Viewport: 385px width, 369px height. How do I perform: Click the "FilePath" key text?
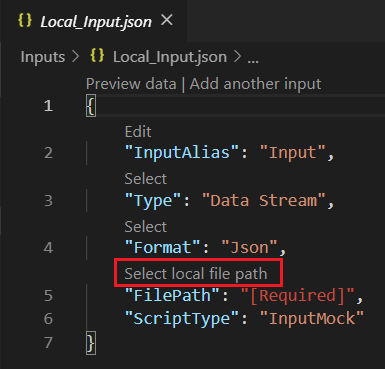click(x=172, y=296)
